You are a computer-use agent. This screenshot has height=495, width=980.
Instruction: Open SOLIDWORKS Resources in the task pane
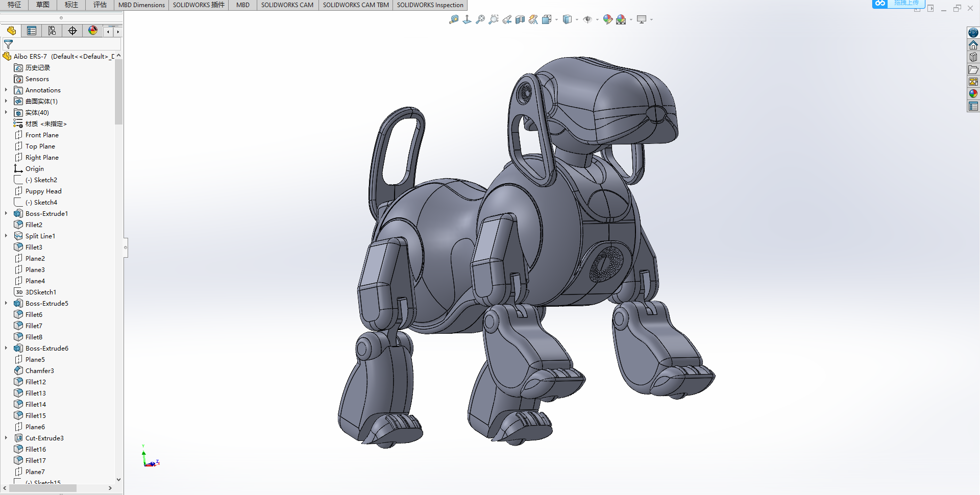[x=973, y=33]
